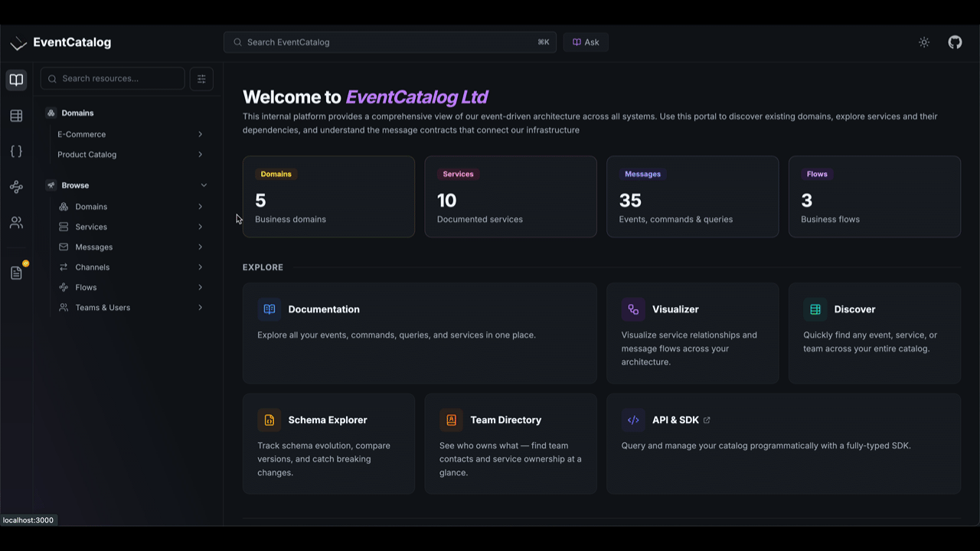Open the Schema Explorer card title
This screenshot has width=980, height=551.
pyautogui.click(x=328, y=420)
